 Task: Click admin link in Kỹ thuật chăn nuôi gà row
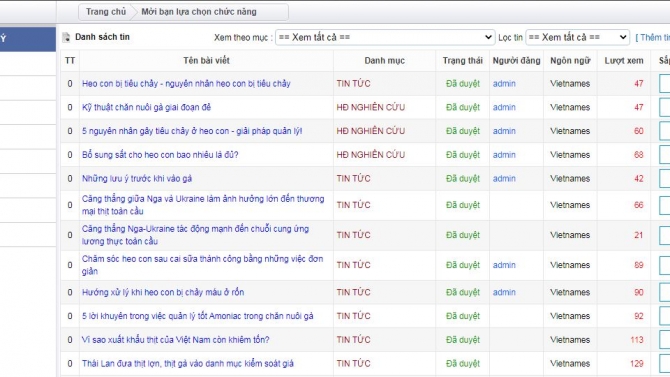point(504,107)
